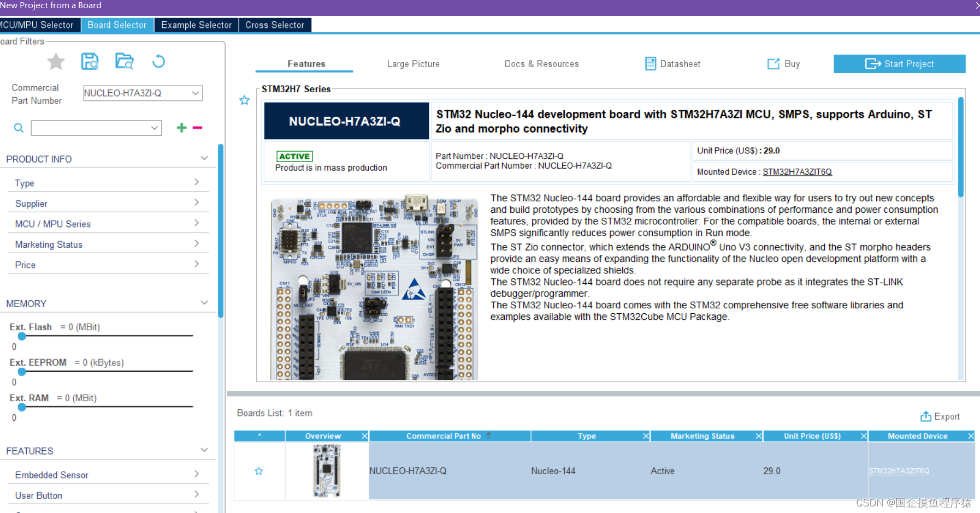Click the 29.0 unit price cell
The image size is (980, 513).
815,471
